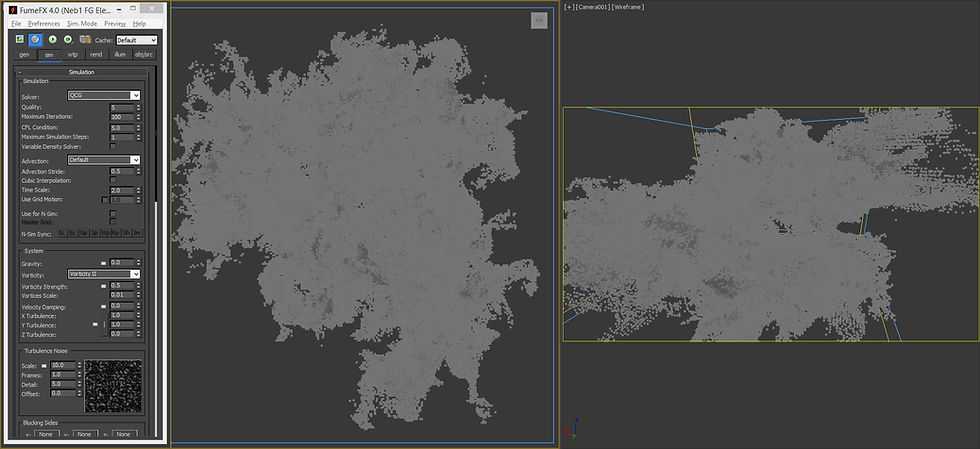Image resolution: width=980 pixels, height=449 pixels.
Task: Open the Help menu
Action: (139, 24)
